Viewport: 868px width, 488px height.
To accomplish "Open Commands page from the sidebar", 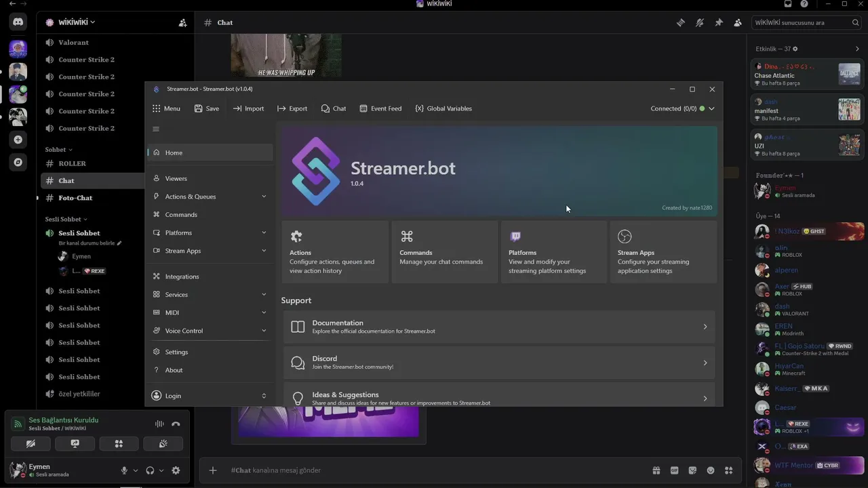I will coord(210,215).
